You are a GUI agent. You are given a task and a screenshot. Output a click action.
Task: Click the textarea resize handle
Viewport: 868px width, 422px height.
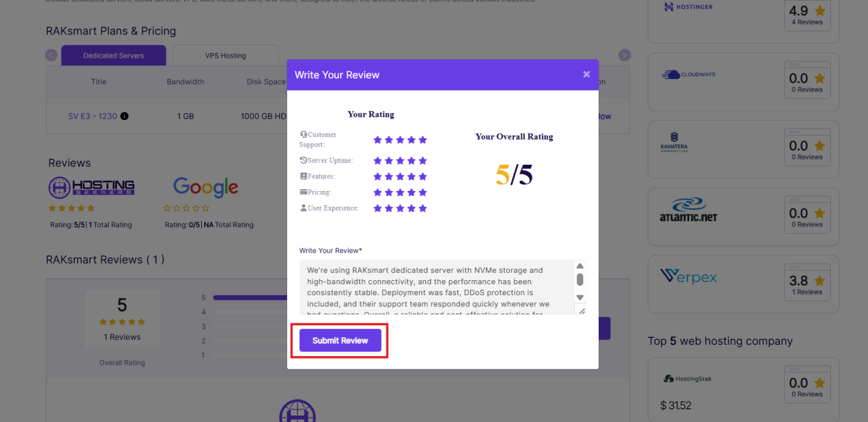coord(582,311)
